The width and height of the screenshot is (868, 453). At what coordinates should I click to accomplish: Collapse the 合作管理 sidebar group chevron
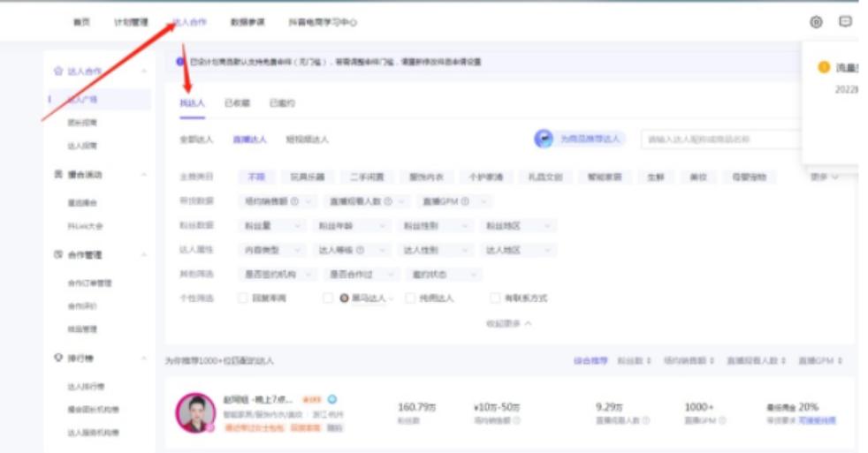(x=144, y=255)
